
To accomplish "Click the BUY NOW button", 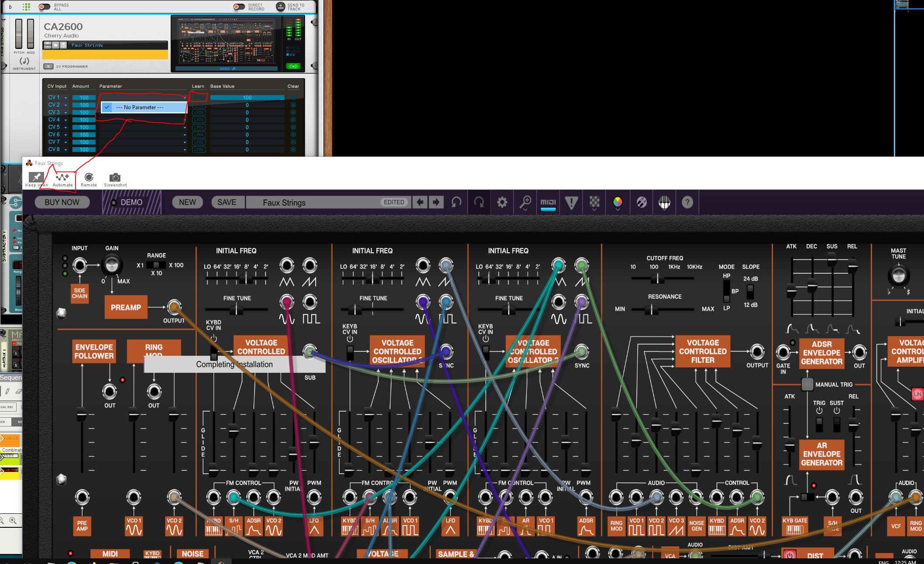I will pyautogui.click(x=62, y=202).
